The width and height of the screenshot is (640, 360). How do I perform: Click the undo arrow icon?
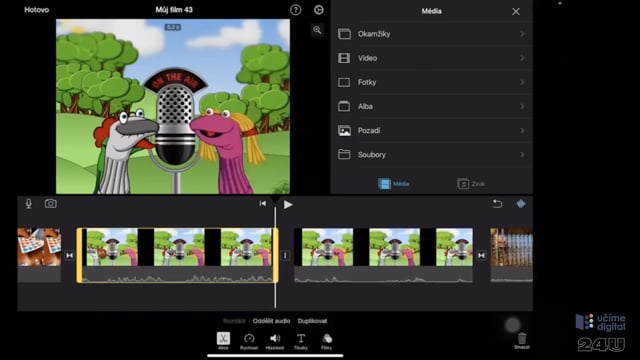tap(497, 203)
